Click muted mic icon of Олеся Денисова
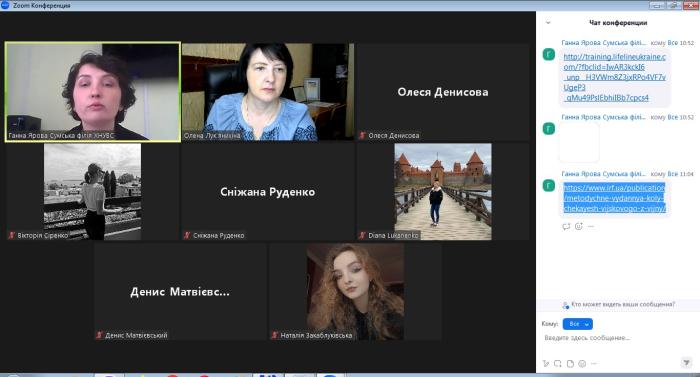The image size is (700, 377). (363, 135)
